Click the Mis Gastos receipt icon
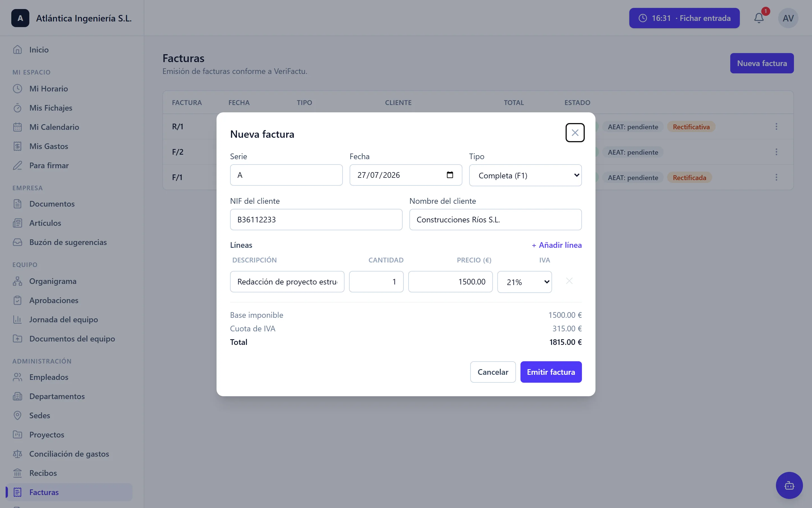Screen dimensions: 812x508 point(17,146)
